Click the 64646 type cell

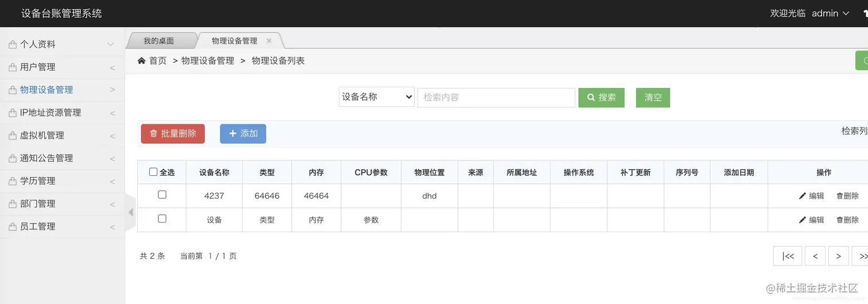(x=267, y=196)
